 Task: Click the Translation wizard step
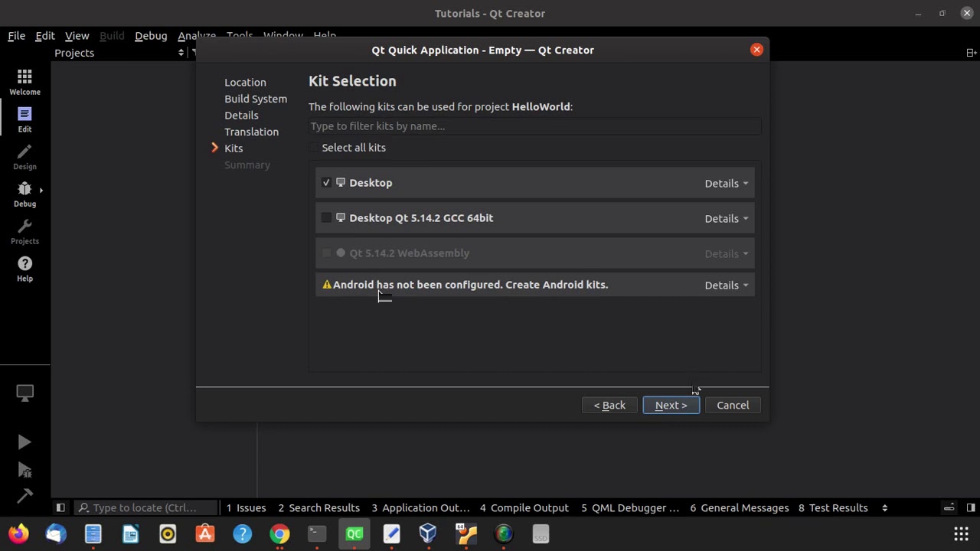coord(251,132)
